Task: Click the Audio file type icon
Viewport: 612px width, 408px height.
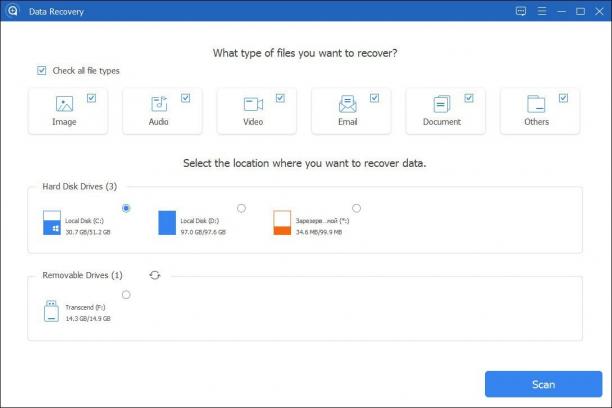Action: 159,104
